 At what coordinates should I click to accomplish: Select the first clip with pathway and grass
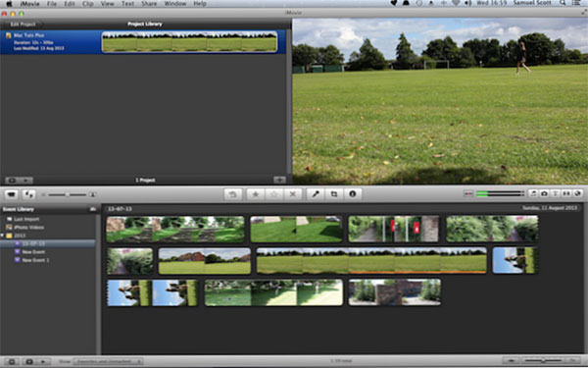coord(175,229)
